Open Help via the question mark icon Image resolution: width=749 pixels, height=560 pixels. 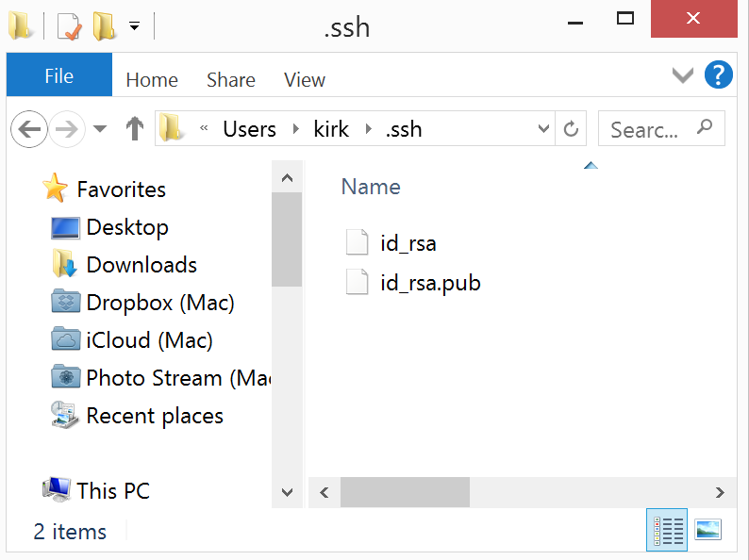[x=719, y=74]
